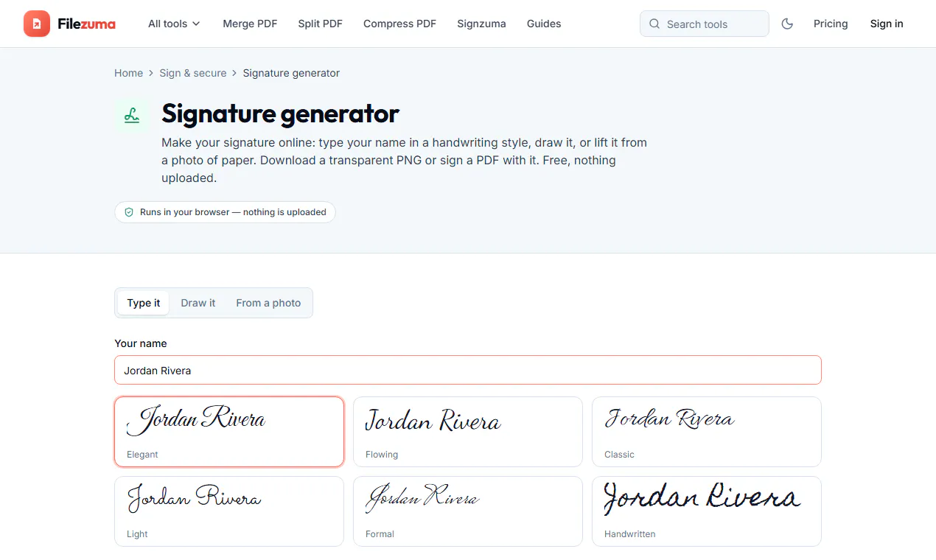936x560 pixels.
Task: Click the Sign in button
Action: point(887,24)
